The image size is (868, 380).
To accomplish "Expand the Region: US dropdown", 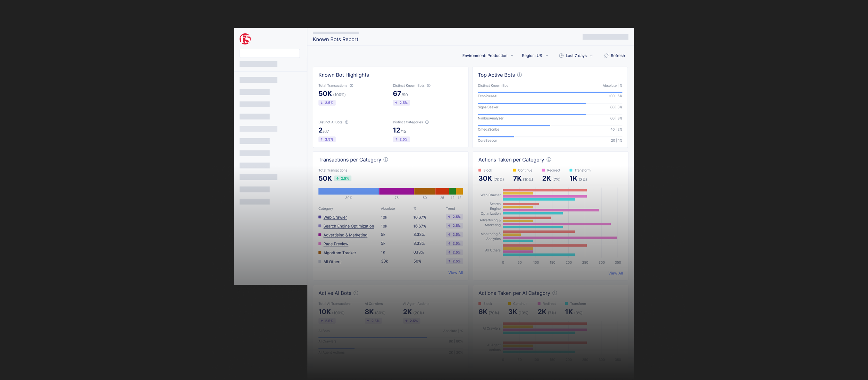I will [535, 56].
